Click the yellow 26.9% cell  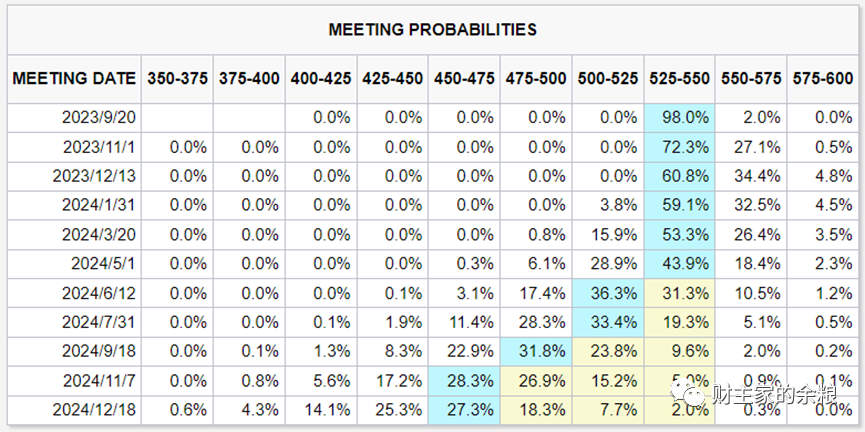tap(536, 381)
